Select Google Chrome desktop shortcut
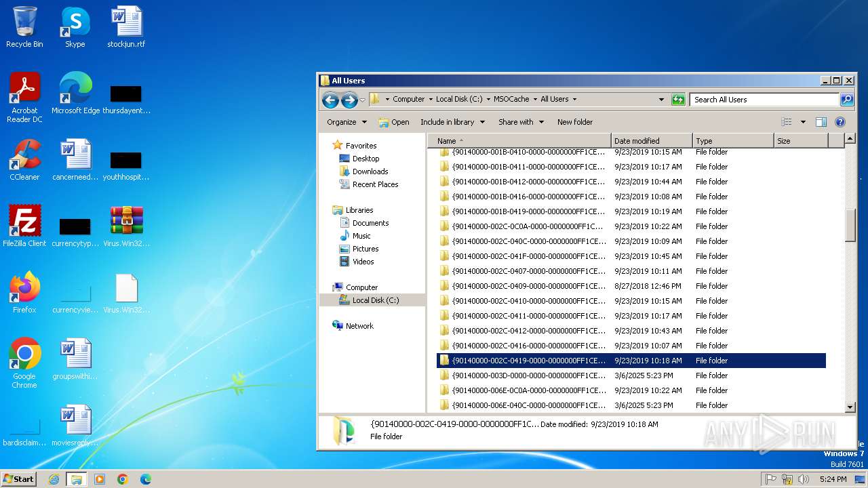Image resolution: width=868 pixels, height=488 pixels. tap(24, 364)
